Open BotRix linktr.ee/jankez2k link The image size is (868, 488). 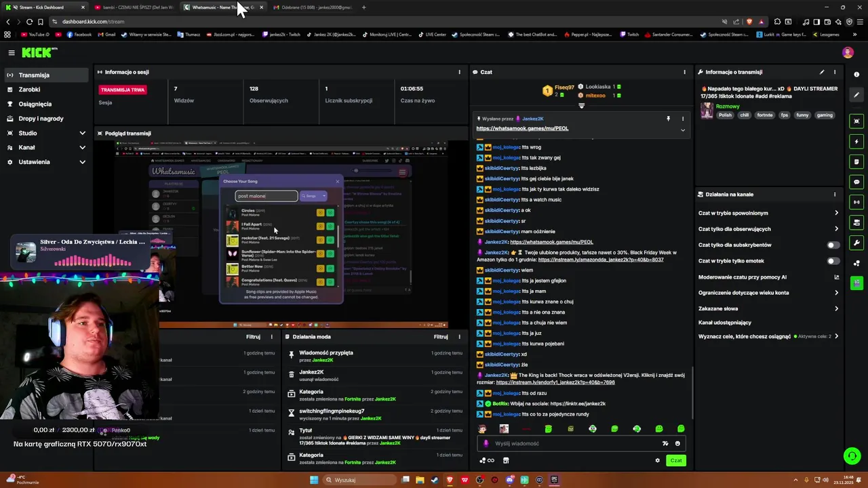point(578,403)
